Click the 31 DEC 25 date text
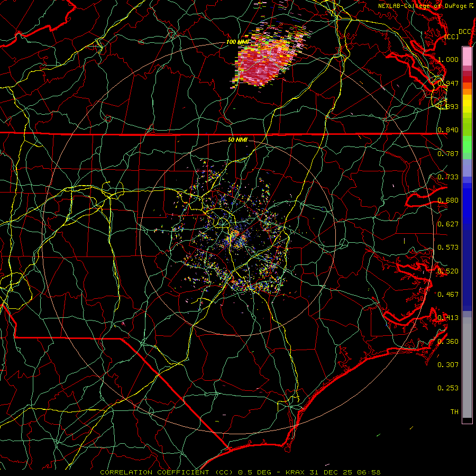This screenshot has width=476, height=476. pyautogui.click(x=331, y=472)
